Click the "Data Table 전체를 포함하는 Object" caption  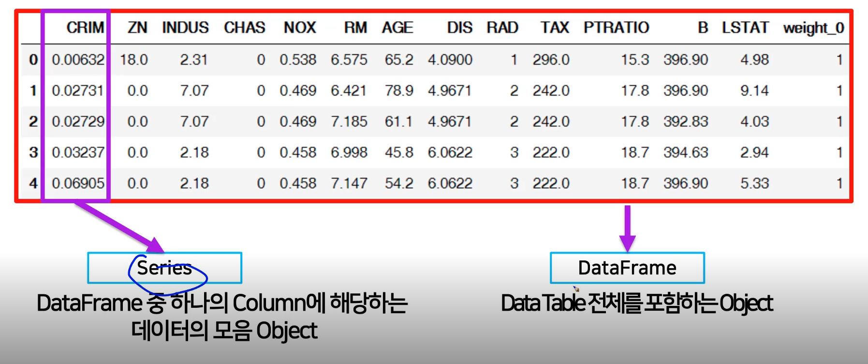pyautogui.click(x=636, y=303)
